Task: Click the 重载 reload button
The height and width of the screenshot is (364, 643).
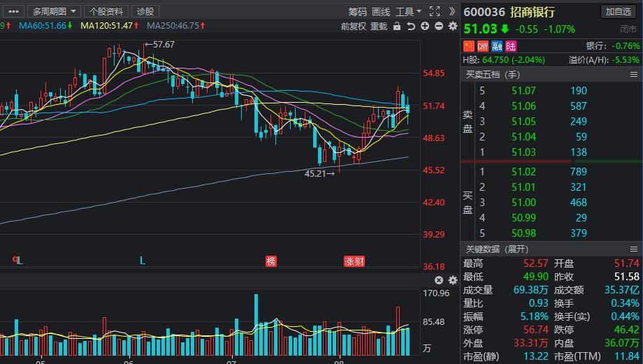Action: (379, 27)
